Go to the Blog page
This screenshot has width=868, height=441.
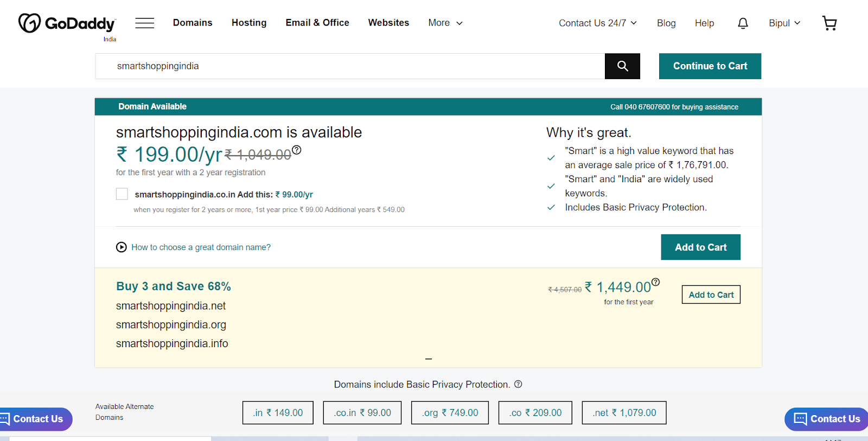point(666,23)
